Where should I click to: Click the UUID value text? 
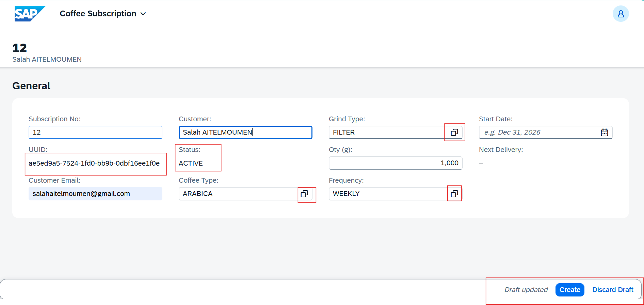94,163
